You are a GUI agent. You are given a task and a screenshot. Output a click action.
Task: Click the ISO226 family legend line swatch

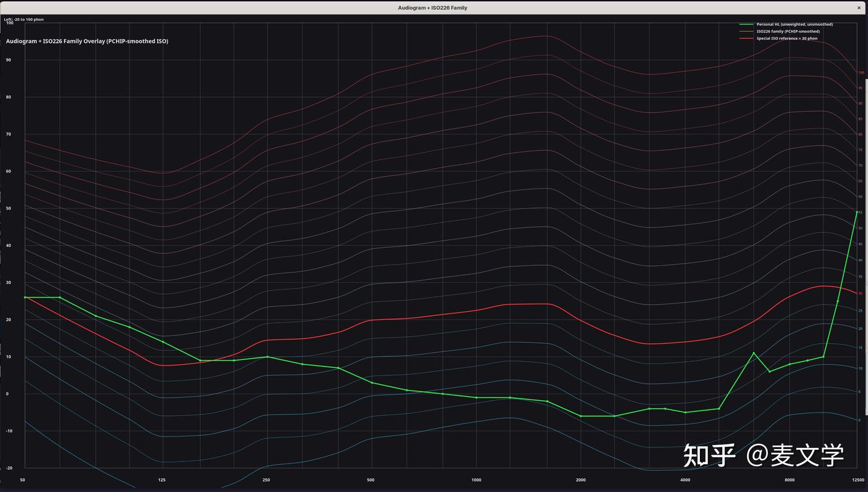coord(746,31)
